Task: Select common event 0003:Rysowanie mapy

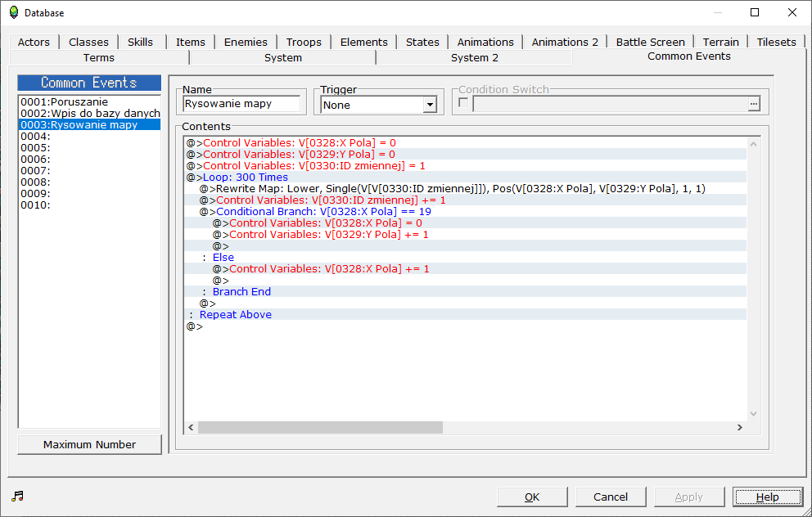Action: click(89, 124)
